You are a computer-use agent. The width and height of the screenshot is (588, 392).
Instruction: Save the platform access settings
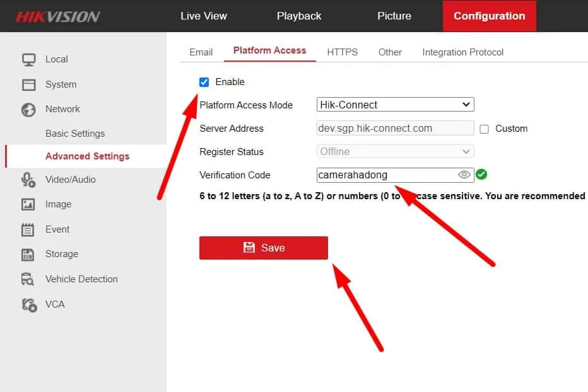tap(264, 248)
